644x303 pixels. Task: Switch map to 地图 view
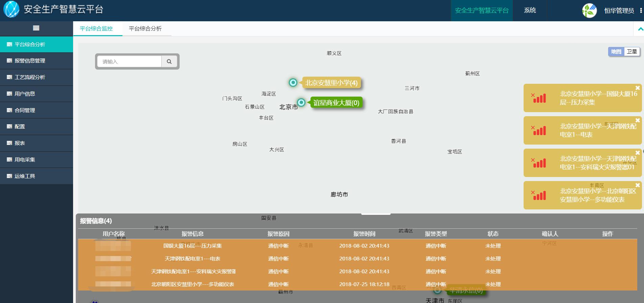coord(616,52)
